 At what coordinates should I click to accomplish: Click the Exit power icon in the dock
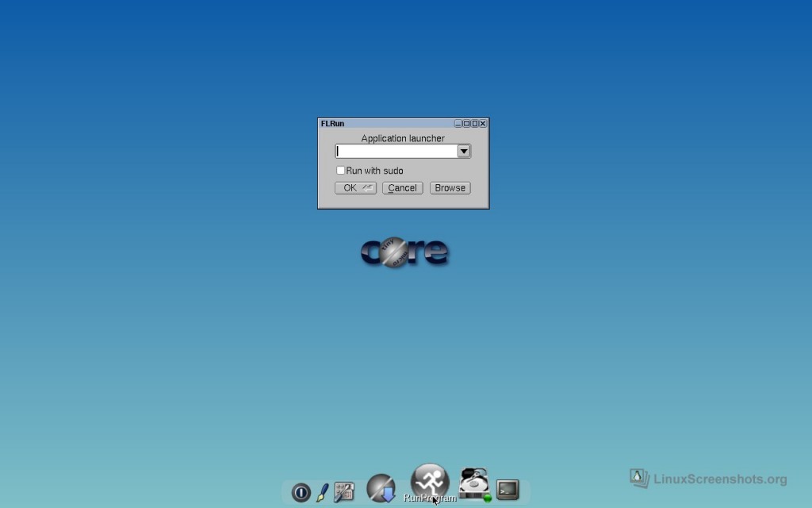[x=301, y=492]
